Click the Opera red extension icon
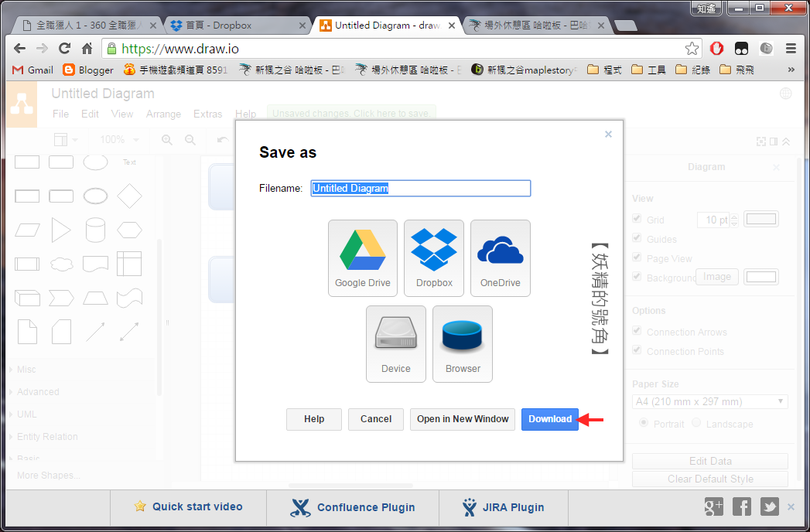 tap(716, 49)
